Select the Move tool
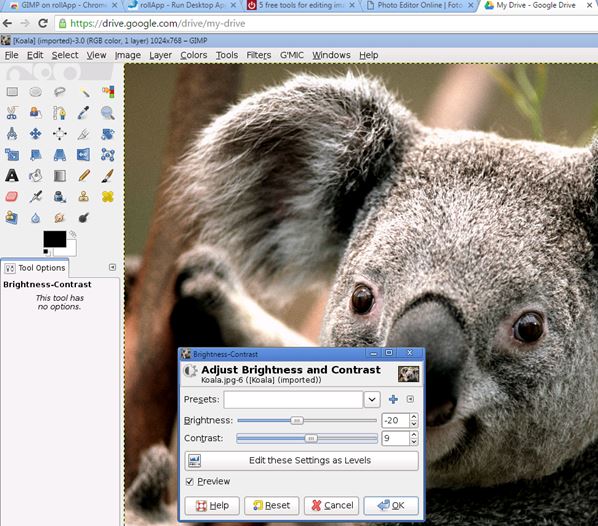Screen dimensions: 598x526 click(35, 134)
